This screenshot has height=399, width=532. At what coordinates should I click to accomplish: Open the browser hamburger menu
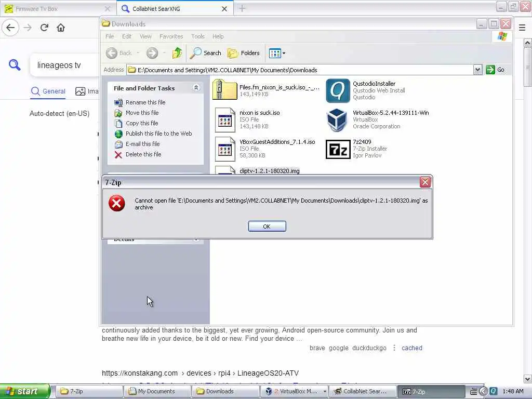(x=522, y=28)
